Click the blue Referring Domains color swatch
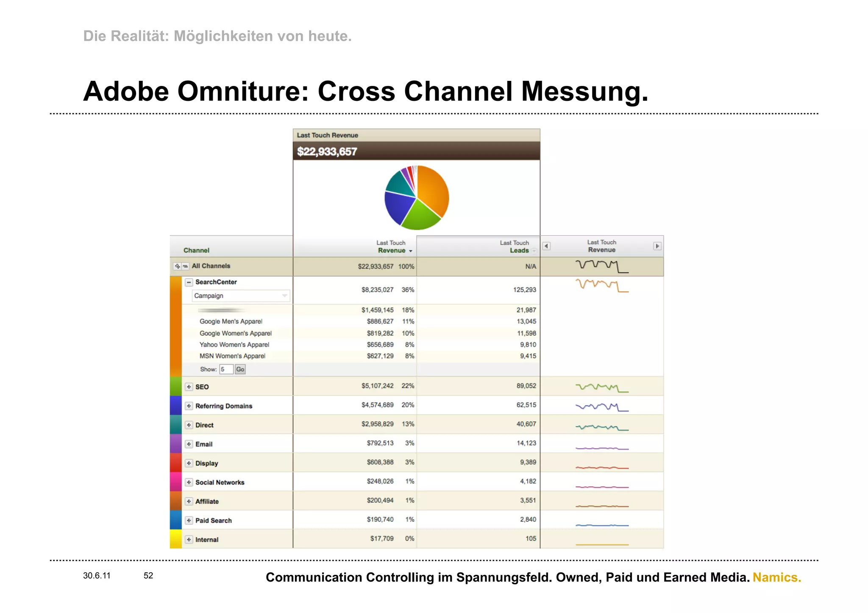The height and width of the screenshot is (613, 868). [x=176, y=405]
